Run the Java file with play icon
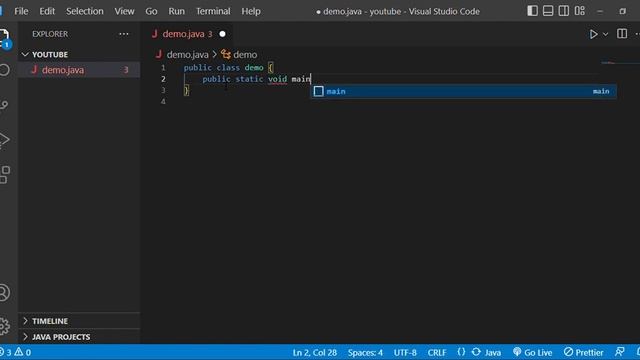The image size is (640, 360). 593,34
